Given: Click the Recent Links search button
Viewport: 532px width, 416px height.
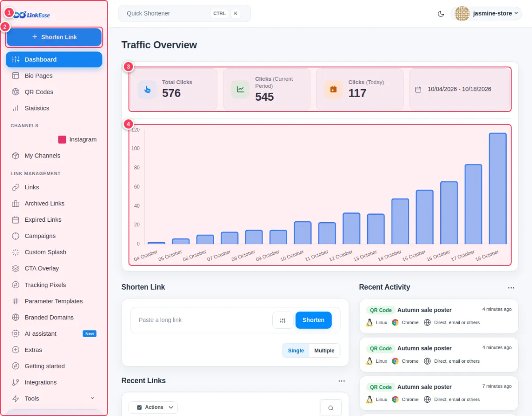Looking at the screenshot, I should 331,408.
